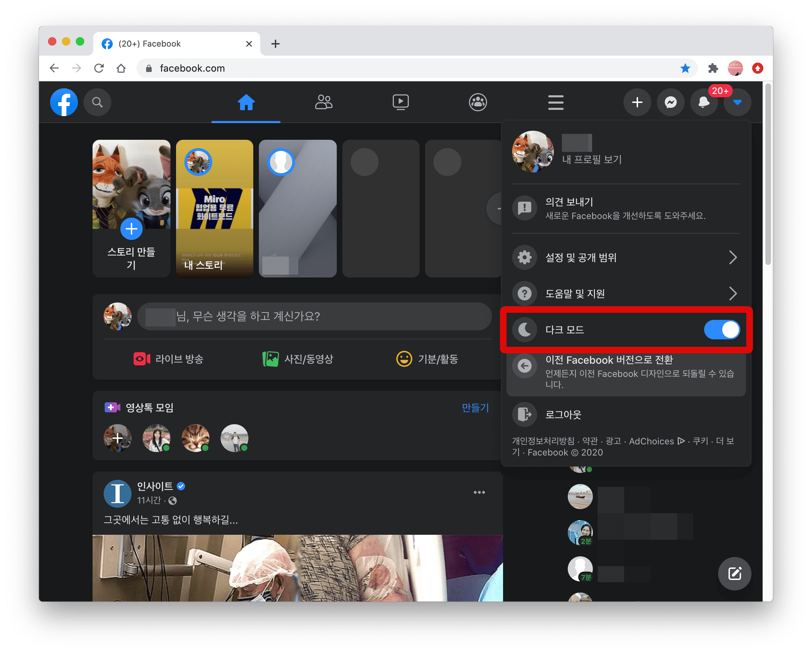Screen dimensions: 812x653
Task: Close the (20+) Facebook tab
Action: (249, 44)
